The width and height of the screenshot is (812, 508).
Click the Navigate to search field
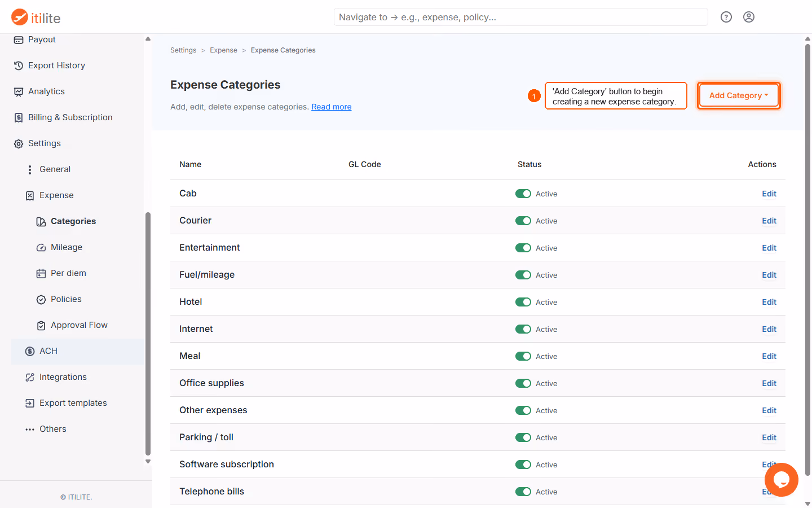coord(520,17)
